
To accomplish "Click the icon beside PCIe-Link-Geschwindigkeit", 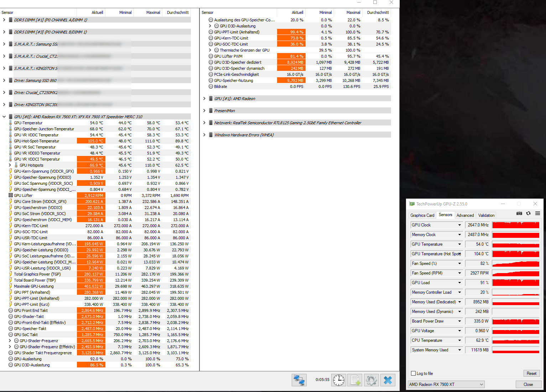I will [211, 74].
